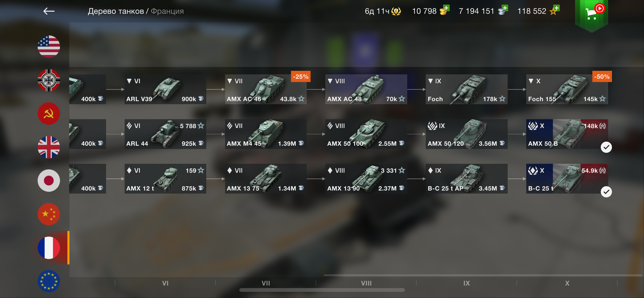Select the ARL 44 tank node
Image resolution: width=644 pixels, height=298 pixels.
pyautogui.click(x=165, y=134)
